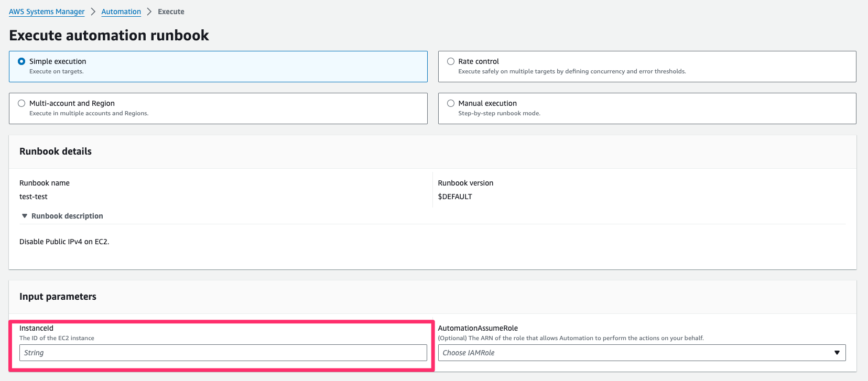868x381 pixels.
Task: Click the Input parameters section header
Action: [x=58, y=297]
